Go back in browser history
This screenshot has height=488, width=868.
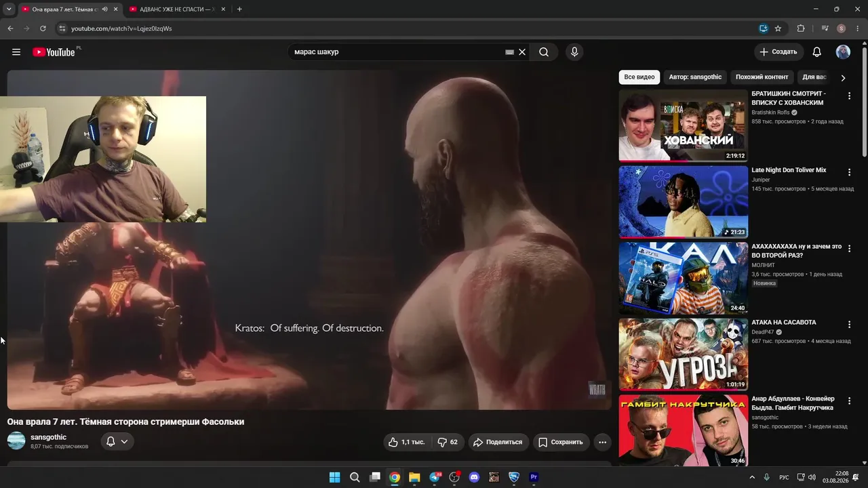click(x=10, y=28)
